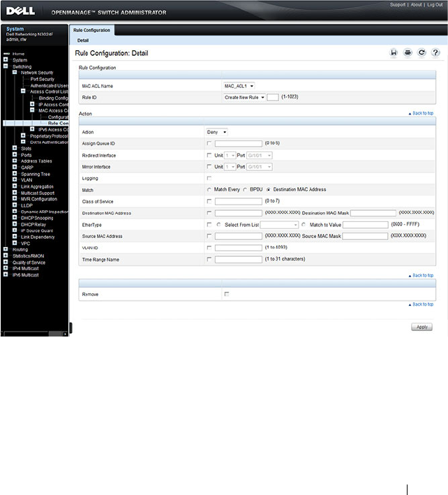
Task: Expand the Routing tree node
Action: 6,249
